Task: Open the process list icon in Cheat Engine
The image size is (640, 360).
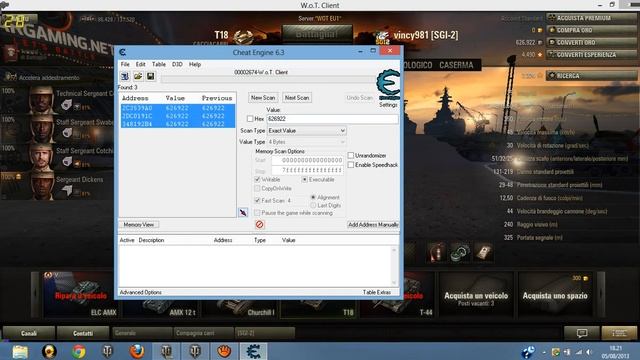Action: (125, 76)
